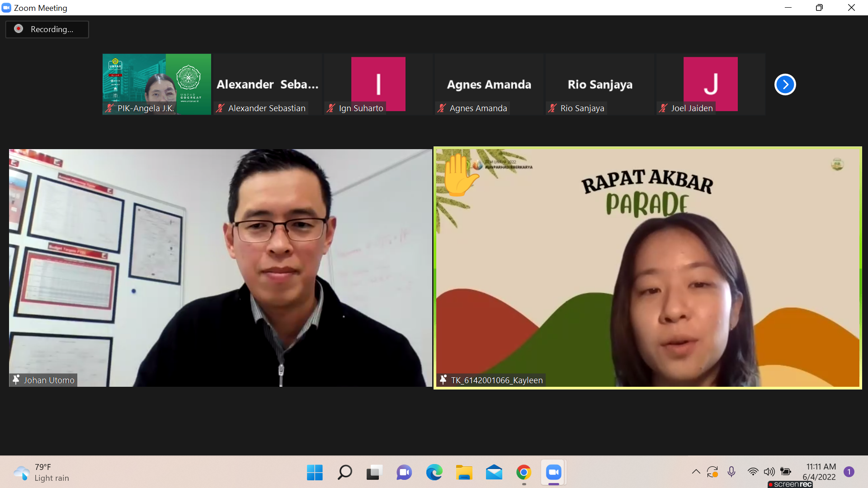Click muted mic icon of Ign Suharto
This screenshot has height=488, width=868.
[331, 108]
